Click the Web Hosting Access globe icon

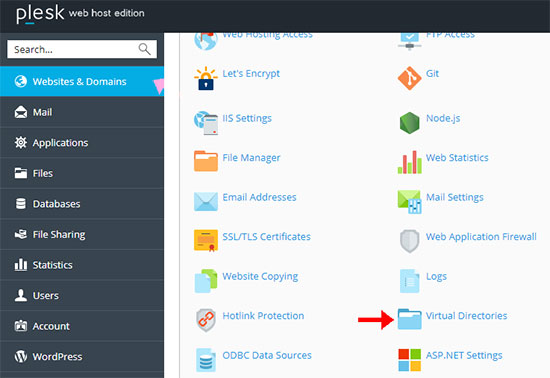206,41
